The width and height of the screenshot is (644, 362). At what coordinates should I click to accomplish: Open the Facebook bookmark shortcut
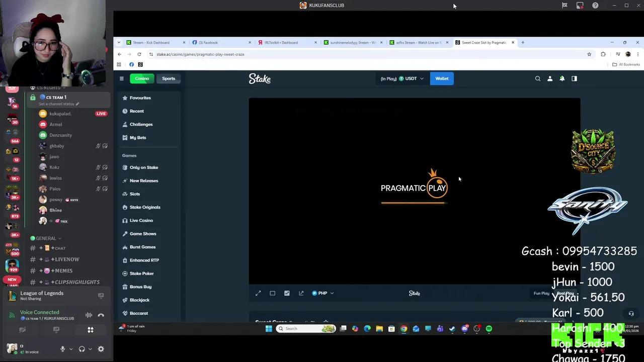[131, 64]
